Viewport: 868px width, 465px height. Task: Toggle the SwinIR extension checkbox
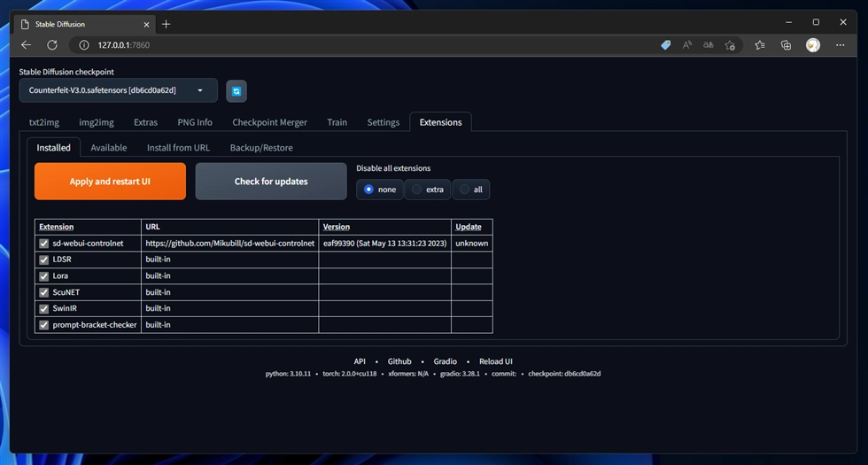tap(43, 308)
